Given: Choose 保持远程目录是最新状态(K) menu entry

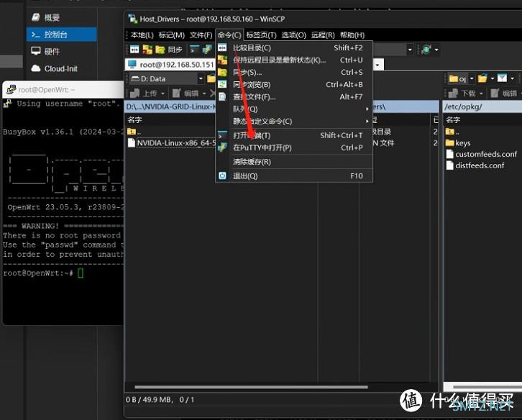Looking at the screenshot, I should coord(294,60).
